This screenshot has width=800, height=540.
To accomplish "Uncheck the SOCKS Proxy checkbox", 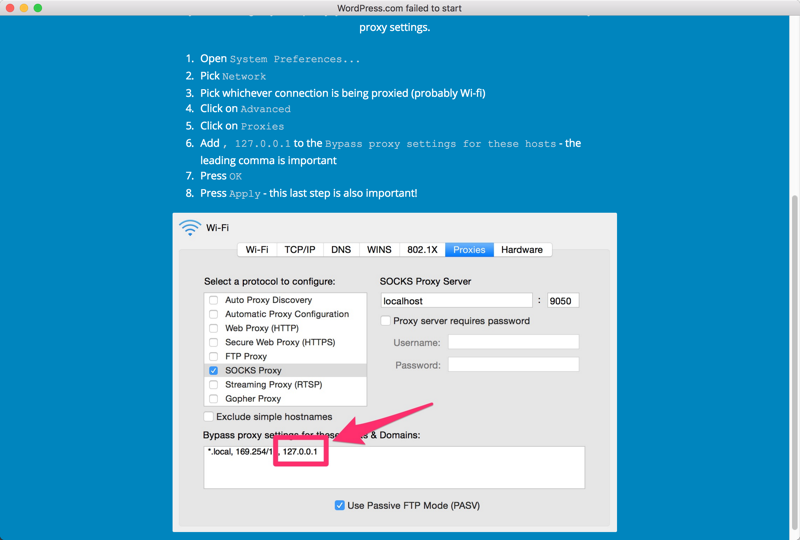I will (214, 371).
